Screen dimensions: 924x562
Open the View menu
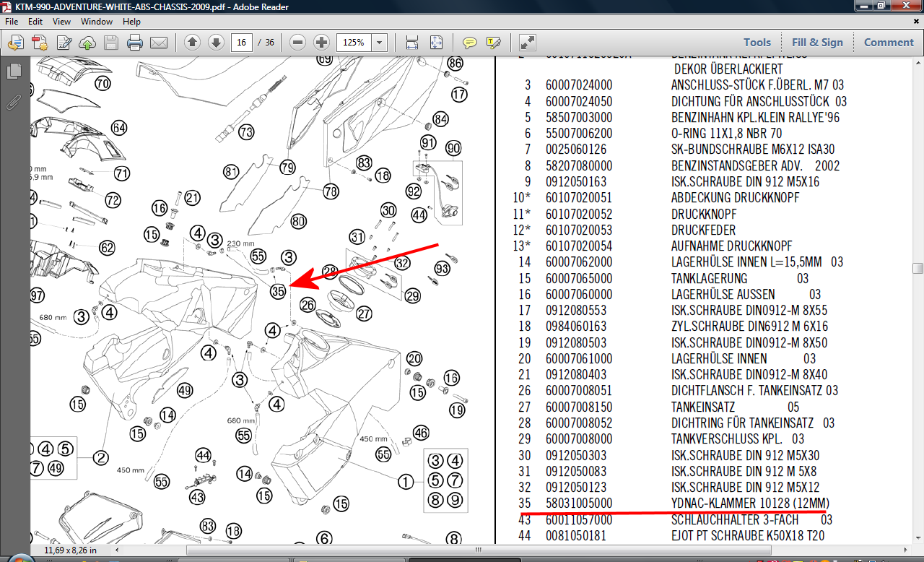[61, 22]
